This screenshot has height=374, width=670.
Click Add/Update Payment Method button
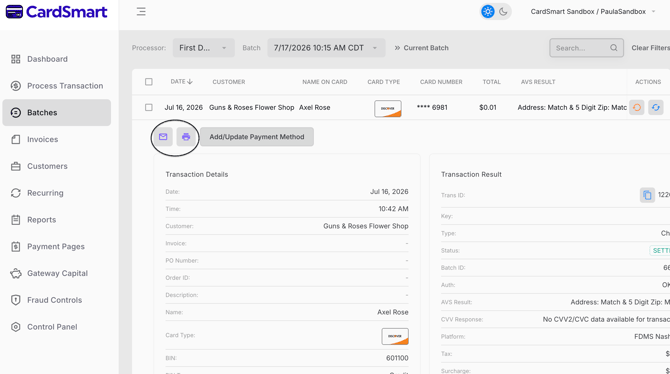click(257, 137)
